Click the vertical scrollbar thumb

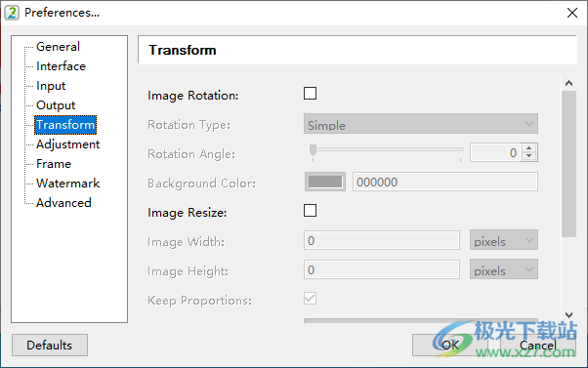pyautogui.click(x=568, y=164)
